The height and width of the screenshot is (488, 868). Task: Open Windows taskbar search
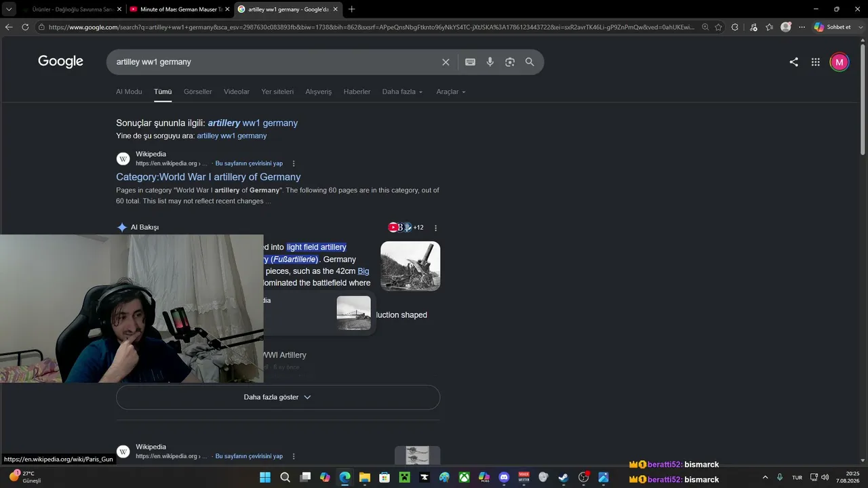tap(285, 477)
